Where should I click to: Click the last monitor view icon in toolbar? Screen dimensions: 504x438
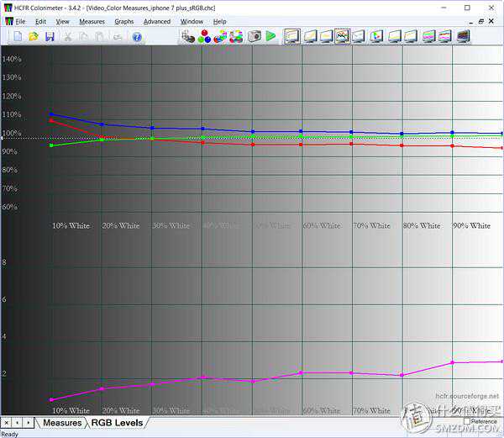[x=463, y=37]
